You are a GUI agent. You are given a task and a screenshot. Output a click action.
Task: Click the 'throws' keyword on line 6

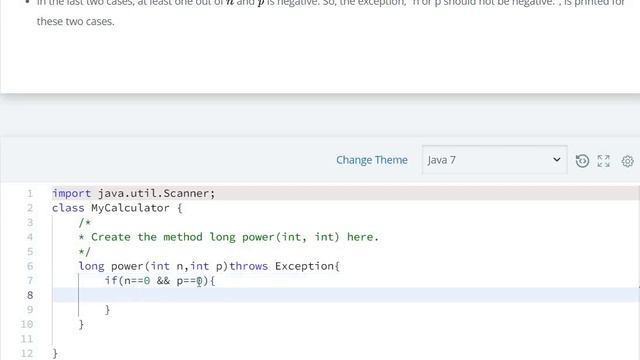click(248, 266)
